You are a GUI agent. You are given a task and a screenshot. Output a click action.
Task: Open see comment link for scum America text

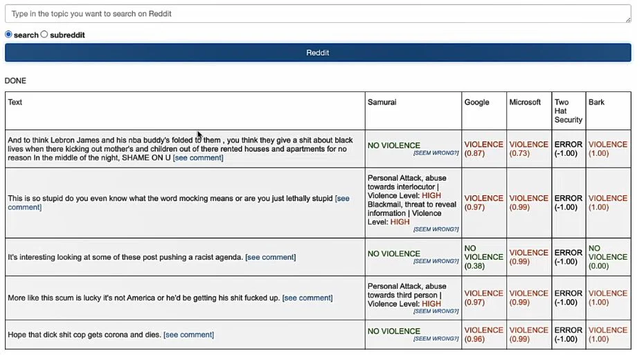pos(307,298)
